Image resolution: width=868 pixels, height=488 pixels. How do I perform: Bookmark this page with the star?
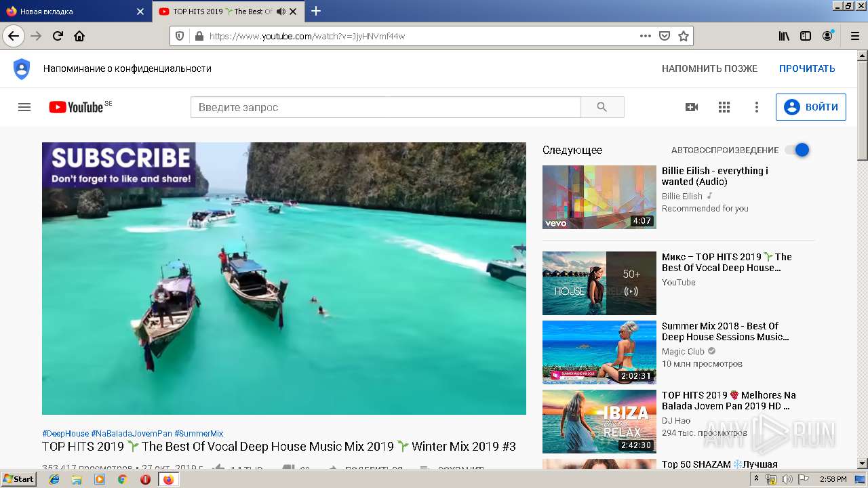[x=684, y=36]
